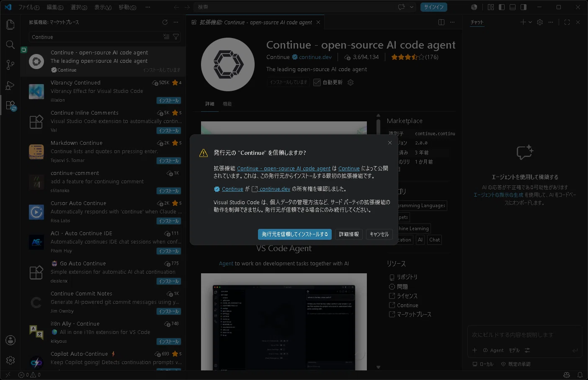Open the Run and Debug view
Viewport: 588px width, 380px height.
coord(10,85)
